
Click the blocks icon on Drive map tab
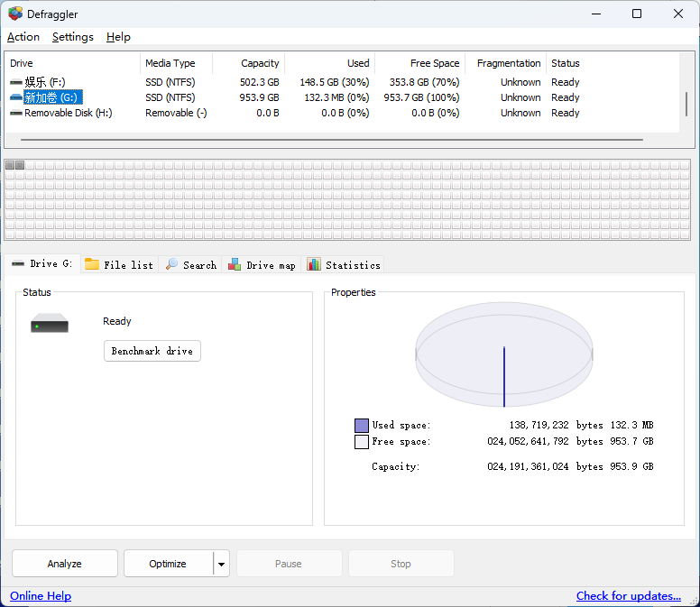235,264
